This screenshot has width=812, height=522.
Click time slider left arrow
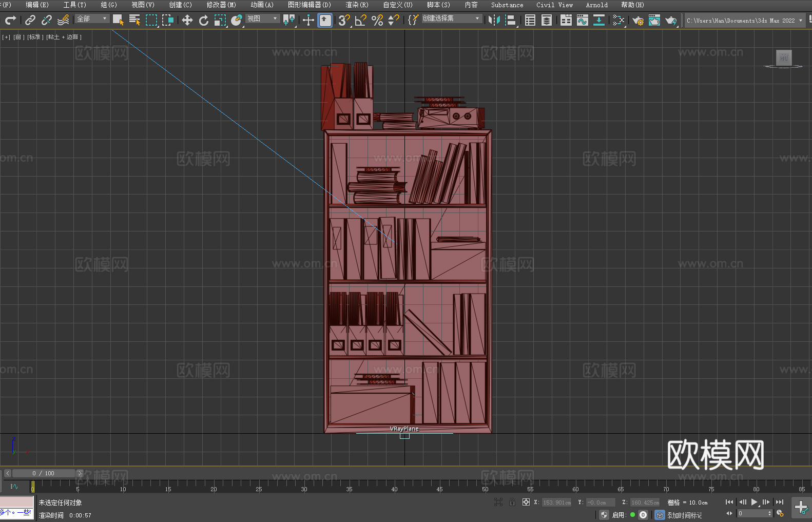7,473
